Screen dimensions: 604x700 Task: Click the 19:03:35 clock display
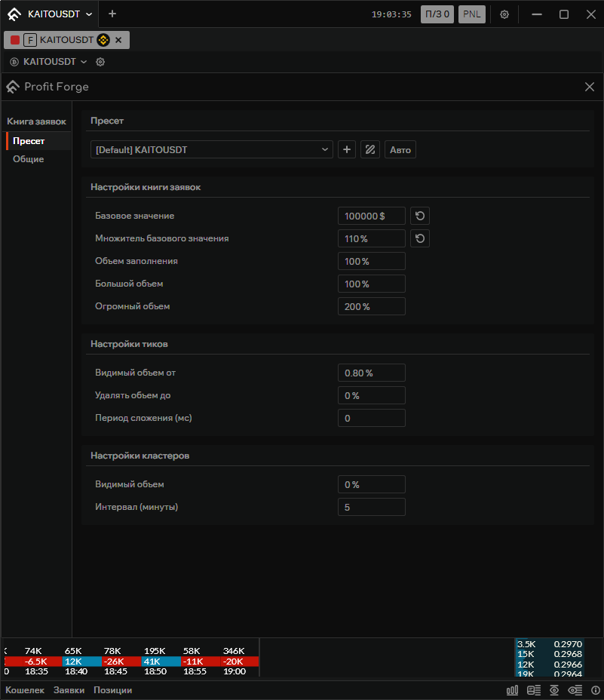tap(391, 14)
